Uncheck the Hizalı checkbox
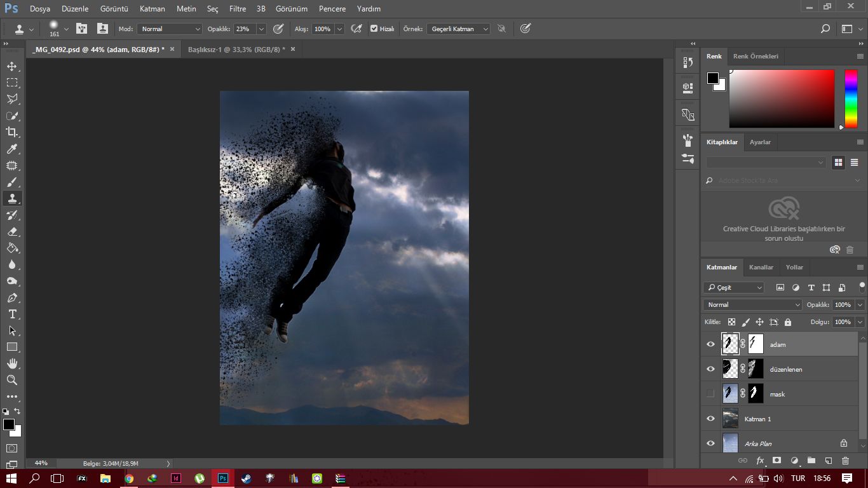 [x=374, y=29]
